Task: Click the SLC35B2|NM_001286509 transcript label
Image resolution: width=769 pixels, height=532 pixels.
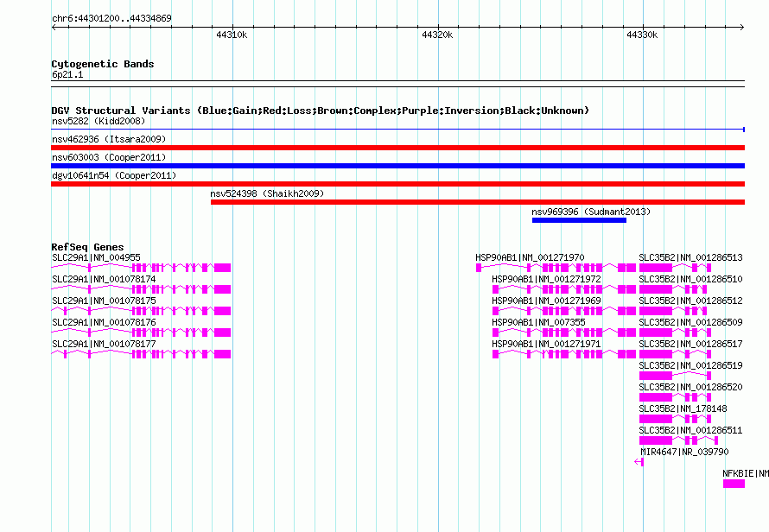Action: point(690,322)
